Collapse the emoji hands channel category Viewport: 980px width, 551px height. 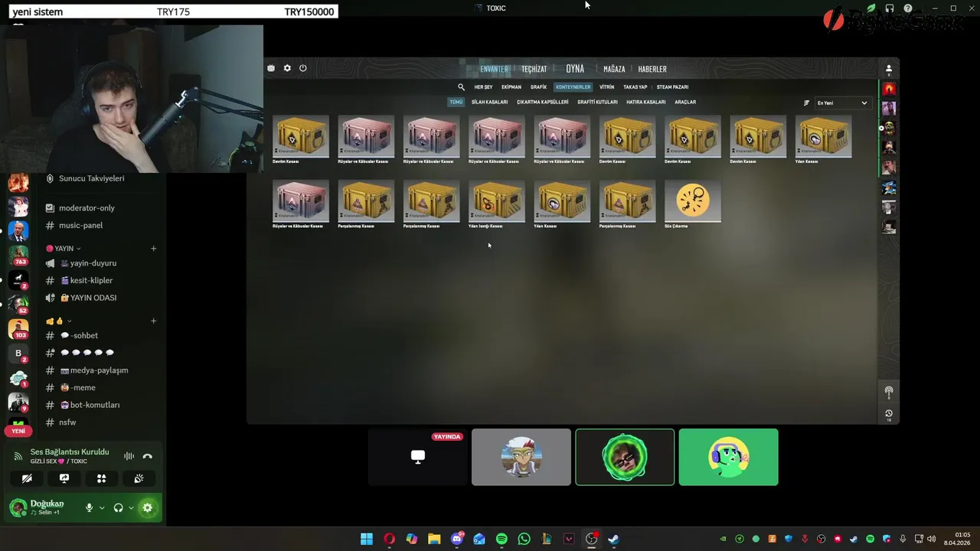click(x=59, y=321)
